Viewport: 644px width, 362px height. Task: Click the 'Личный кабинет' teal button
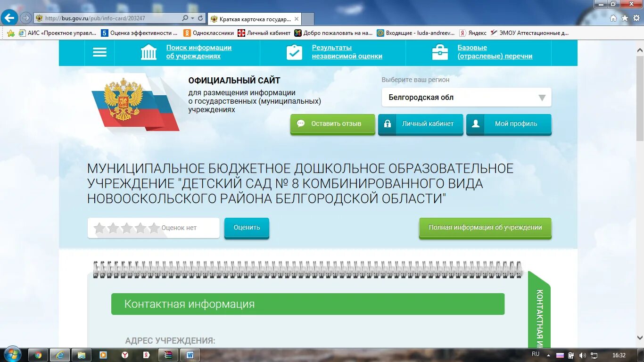(421, 124)
